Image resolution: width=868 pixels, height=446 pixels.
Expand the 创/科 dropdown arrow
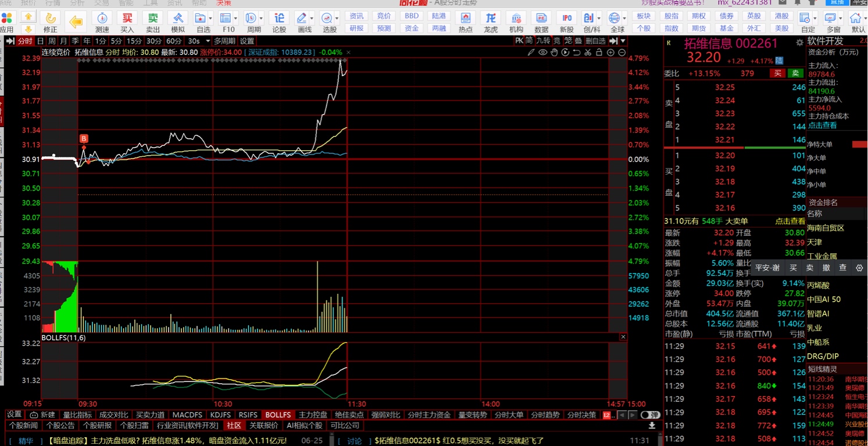[599, 17]
